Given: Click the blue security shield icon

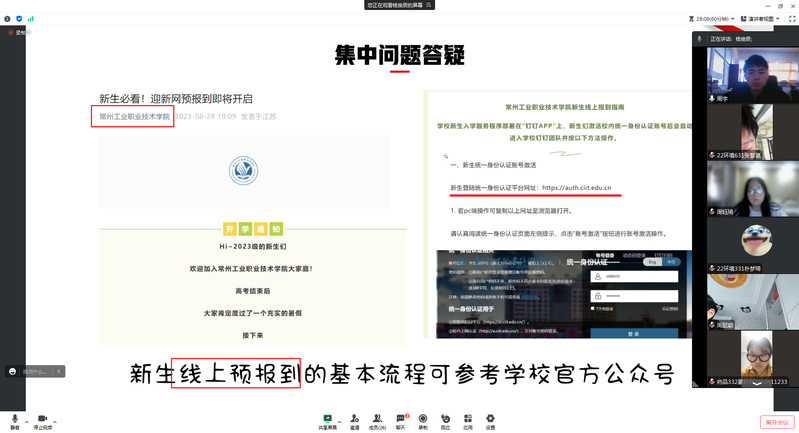Looking at the screenshot, I should click(x=19, y=18).
